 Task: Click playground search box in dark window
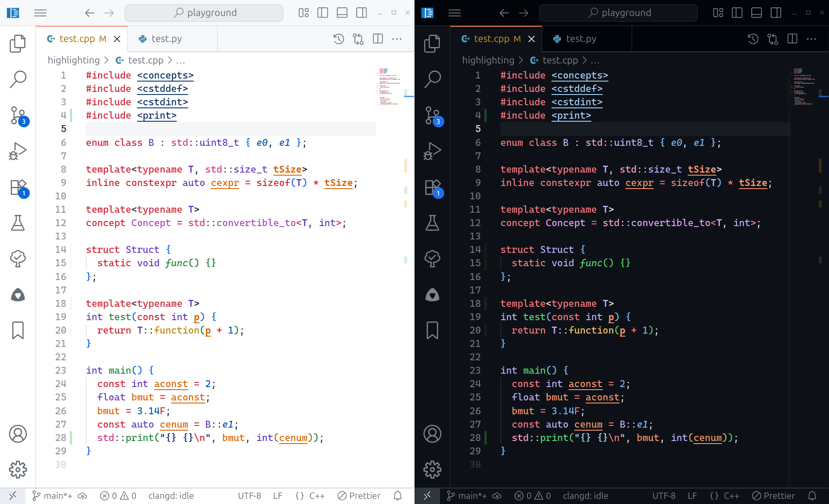point(618,13)
